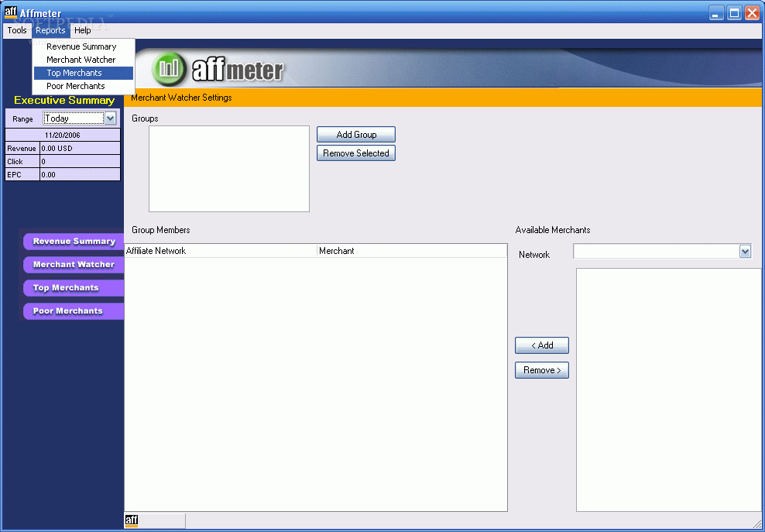Image resolution: width=765 pixels, height=532 pixels.
Task: Click inside the Groups list box
Action: click(x=229, y=169)
